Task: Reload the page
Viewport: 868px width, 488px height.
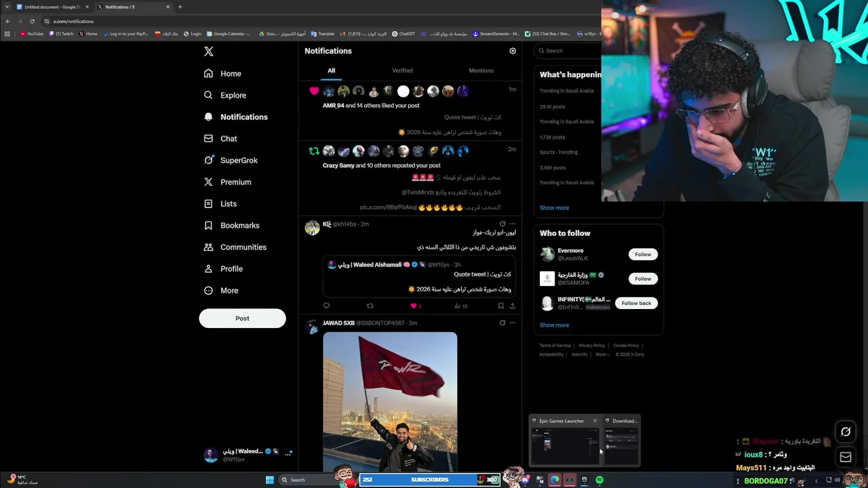Action: point(32,21)
